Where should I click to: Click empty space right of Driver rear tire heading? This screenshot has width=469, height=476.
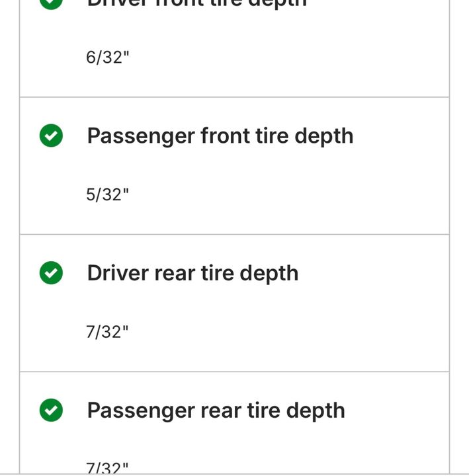coord(374,273)
